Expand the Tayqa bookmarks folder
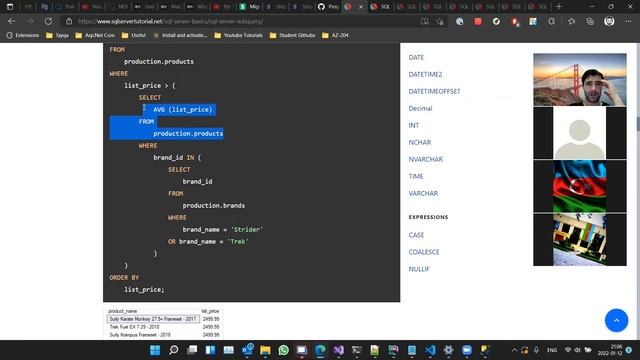The height and width of the screenshot is (360, 640). [57, 36]
